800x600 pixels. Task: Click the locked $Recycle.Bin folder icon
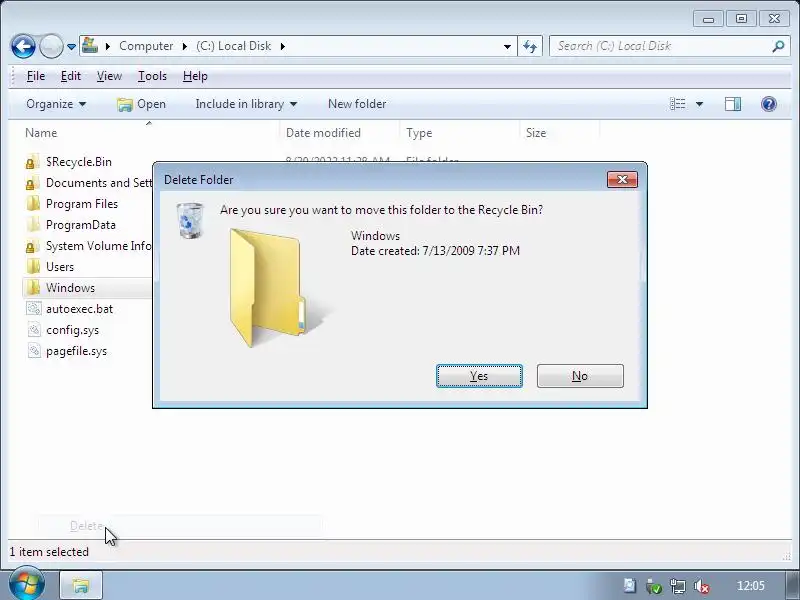(33, 162)
